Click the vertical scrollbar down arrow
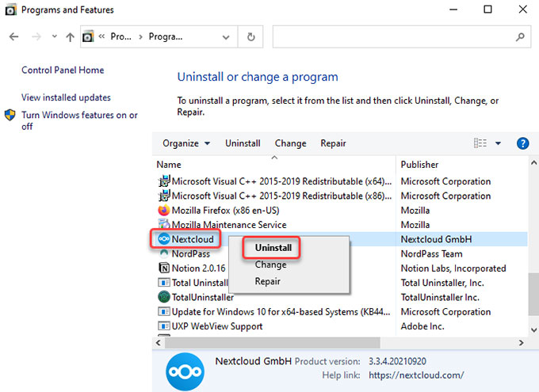Screen dimensions: 539x392 (x=533, y=329)
